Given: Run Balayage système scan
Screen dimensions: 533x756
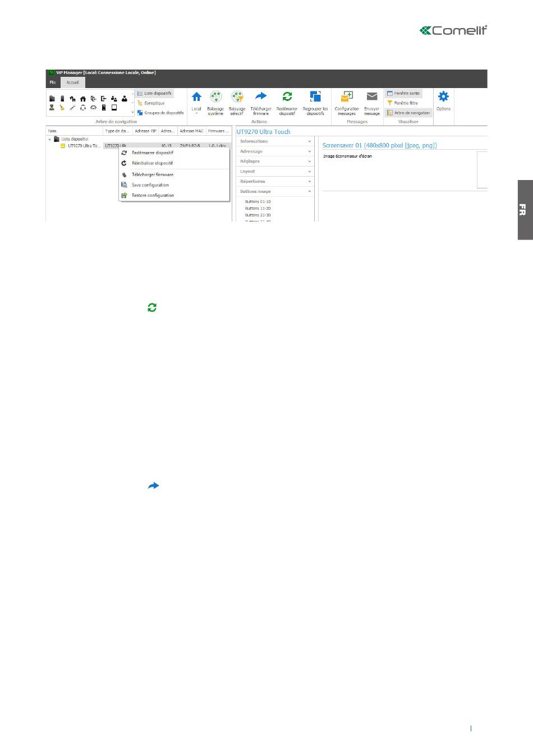Looking at the screenshot, I should pos(215,103).
